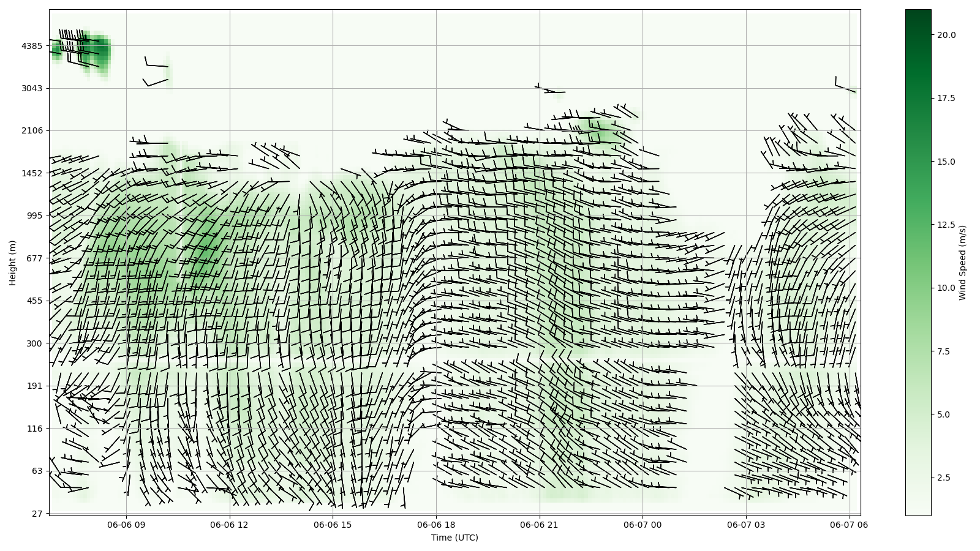Screen dimensions: 980x551
Task: Click the 677 height tick label
Action: [34, 258]
